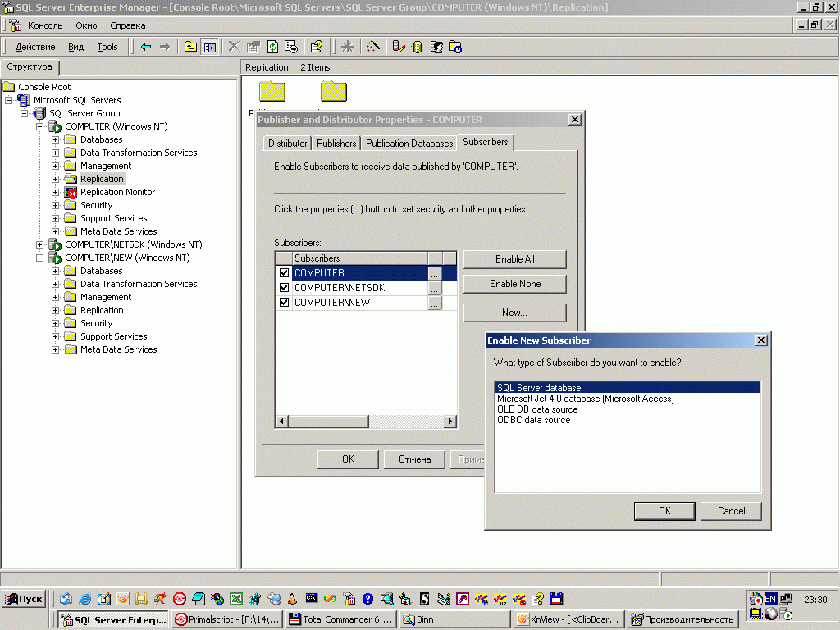Expand the COMPUTER\NETSDK server node
Screen dimensions: 840x630
pos(39,244)
